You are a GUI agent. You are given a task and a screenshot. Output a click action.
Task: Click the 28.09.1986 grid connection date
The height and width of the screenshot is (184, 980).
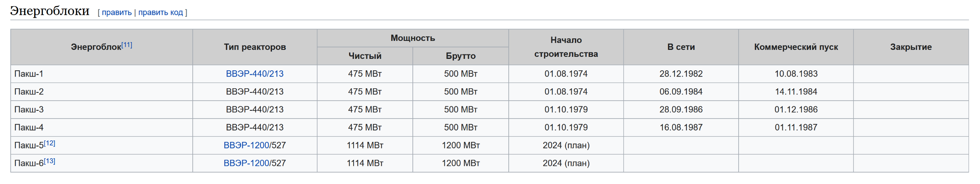(681, 110)
